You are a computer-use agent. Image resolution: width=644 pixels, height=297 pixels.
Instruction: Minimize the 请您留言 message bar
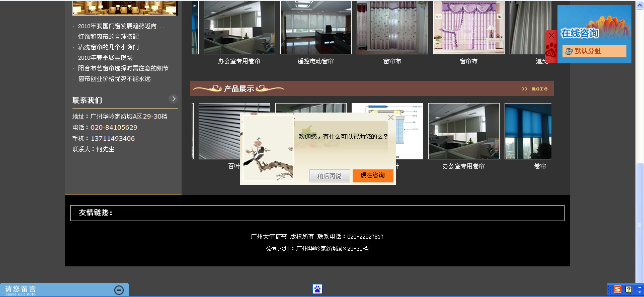coord(119,290)
